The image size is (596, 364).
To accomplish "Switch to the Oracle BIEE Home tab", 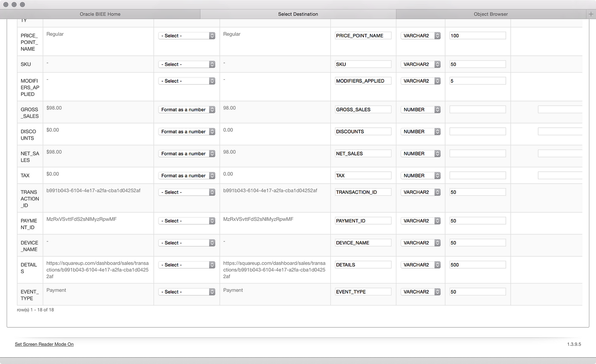I will point(100,14).
